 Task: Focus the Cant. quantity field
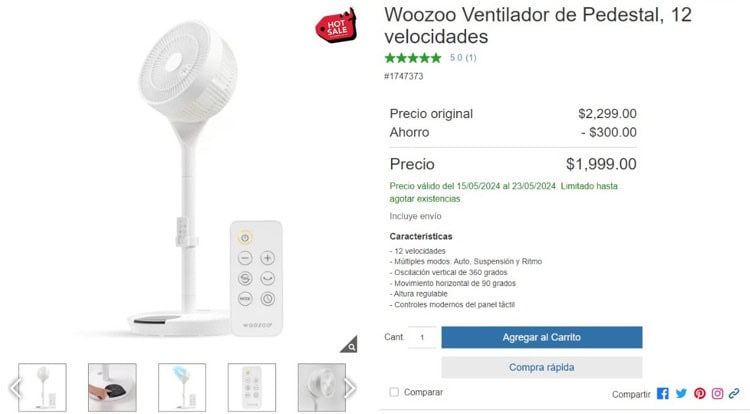(x=422, y=337)
